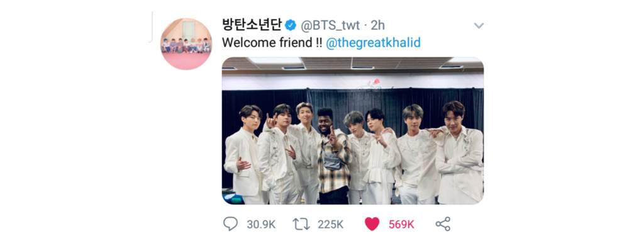Open the BTS profile avatar picture
This screenshot has height=248, width=644.
(x=186, y=44)
